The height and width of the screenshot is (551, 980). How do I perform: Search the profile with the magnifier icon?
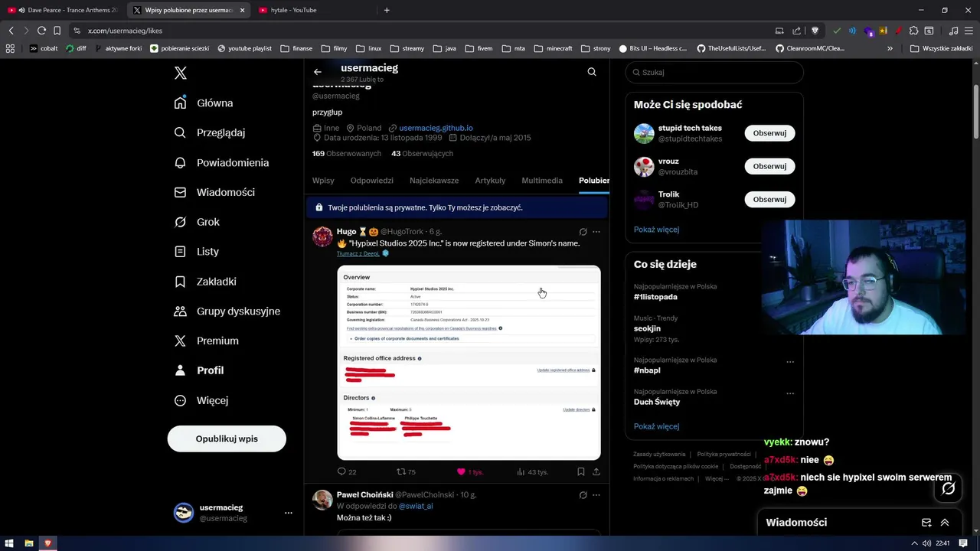592,72
